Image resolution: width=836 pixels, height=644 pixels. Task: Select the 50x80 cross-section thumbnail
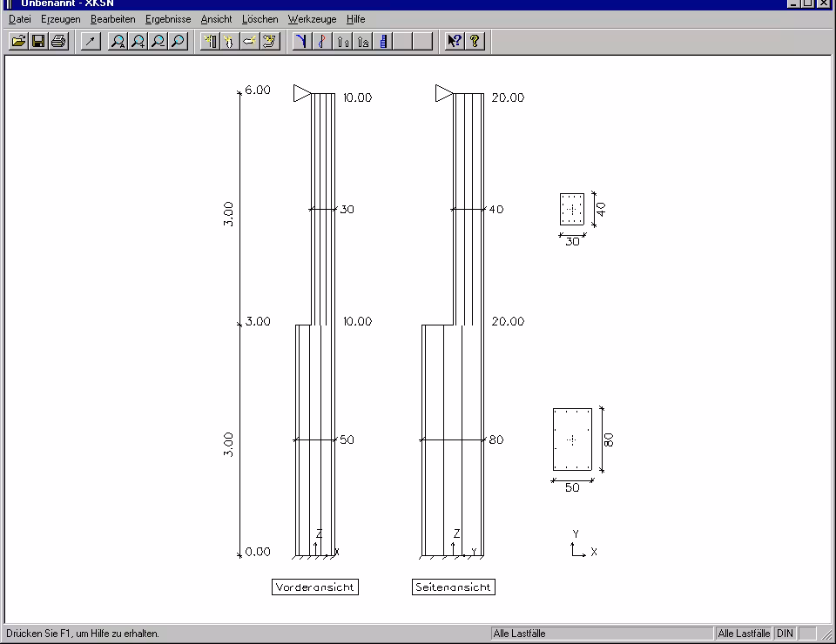[x=572, y=439]
